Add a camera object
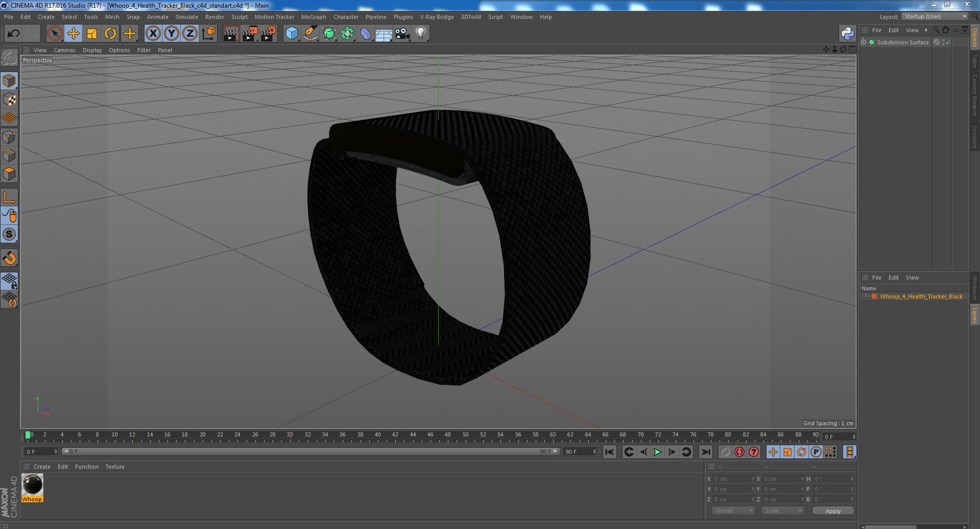980x529 pixels. click(x=402, y=34)
